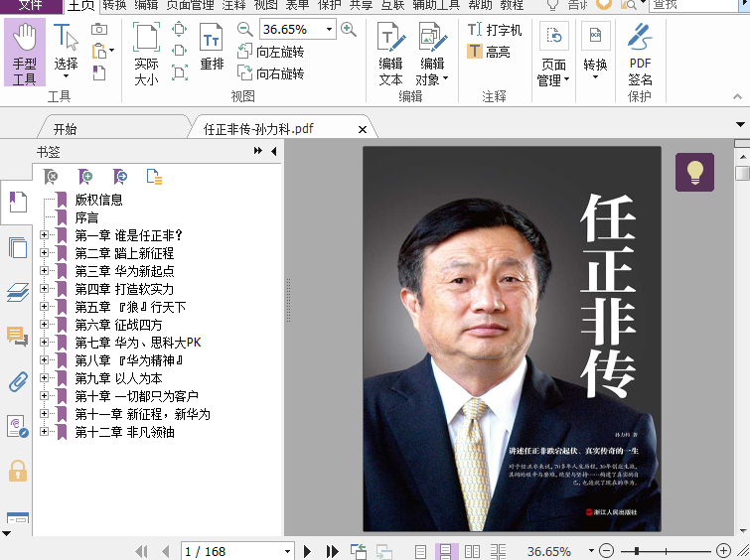Open bookmark 序言
This screenshot has height=560, width=750.
[86, 217]
